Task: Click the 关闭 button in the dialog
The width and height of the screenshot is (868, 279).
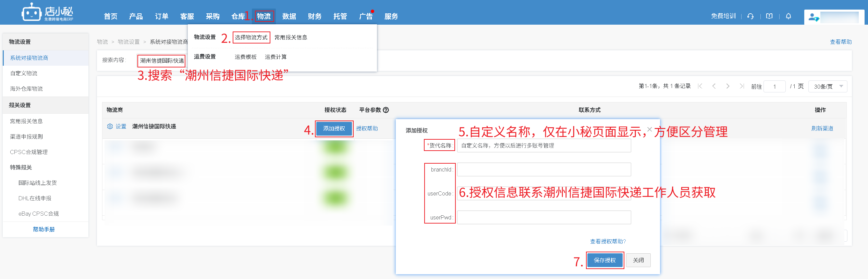Action: [x=638, y=260]
